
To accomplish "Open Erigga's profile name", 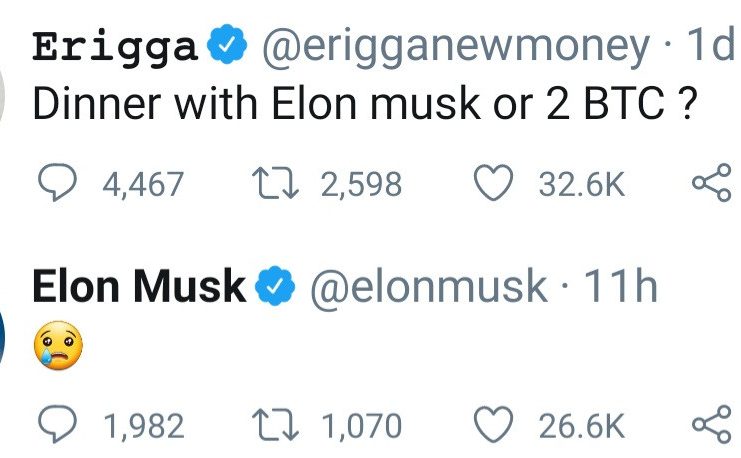I will click(x=115, y=46).
